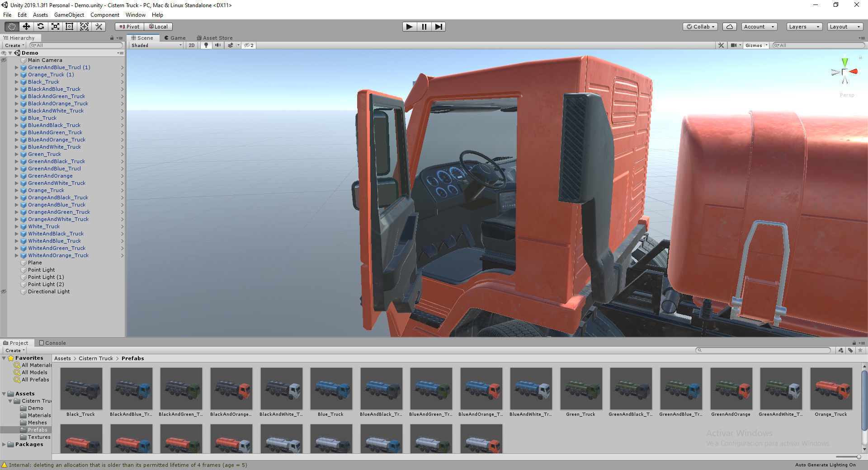Select the Rotate tool

pos(41,27)
